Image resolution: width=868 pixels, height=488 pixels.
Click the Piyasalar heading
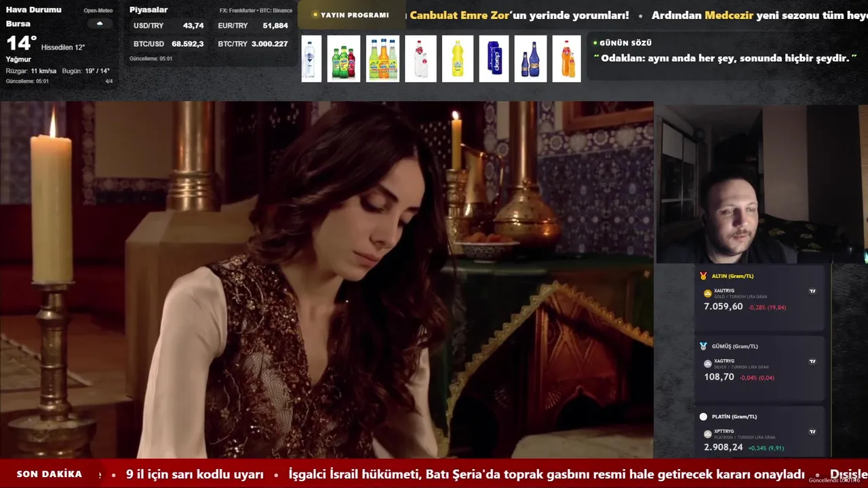(149, 9)
